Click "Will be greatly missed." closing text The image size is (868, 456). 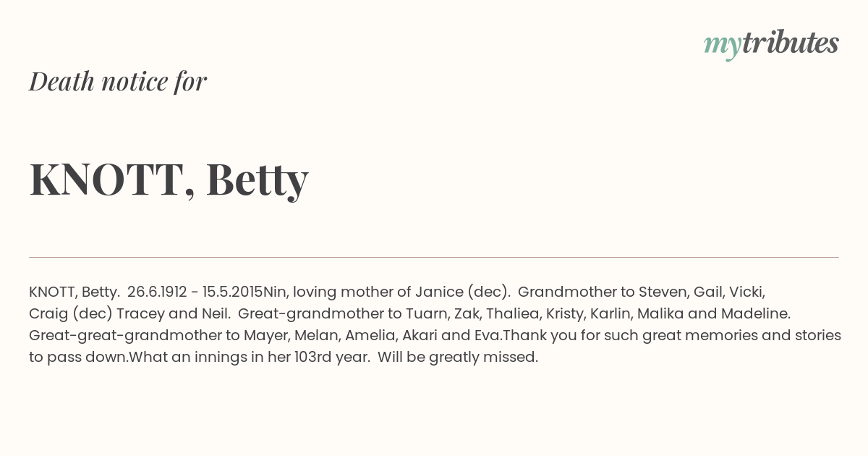(x=458, y=358)
